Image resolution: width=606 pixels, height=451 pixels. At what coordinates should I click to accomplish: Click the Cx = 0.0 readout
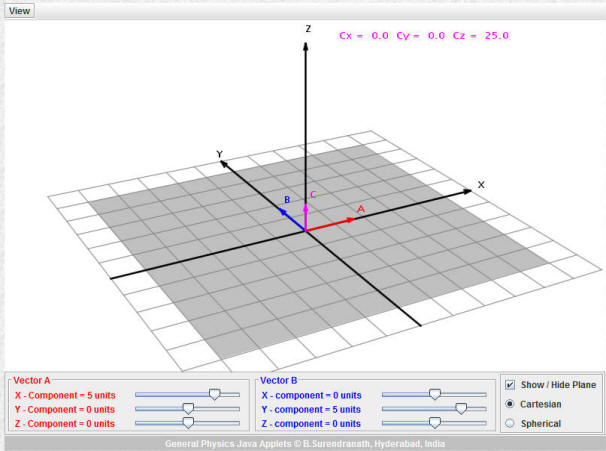[364, 36]
